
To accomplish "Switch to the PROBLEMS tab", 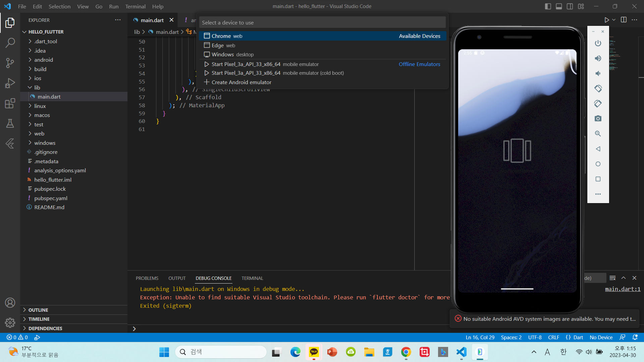I will [x=147, y=278].
